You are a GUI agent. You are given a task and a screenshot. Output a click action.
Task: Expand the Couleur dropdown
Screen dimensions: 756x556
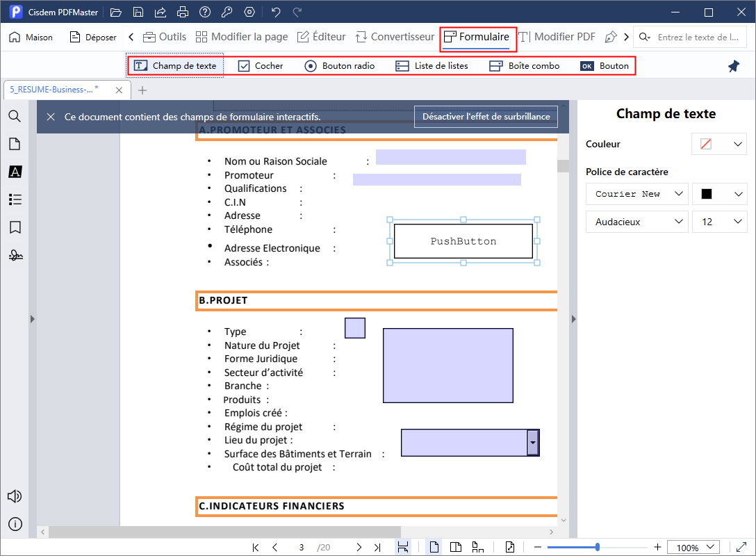coord(738,144)
